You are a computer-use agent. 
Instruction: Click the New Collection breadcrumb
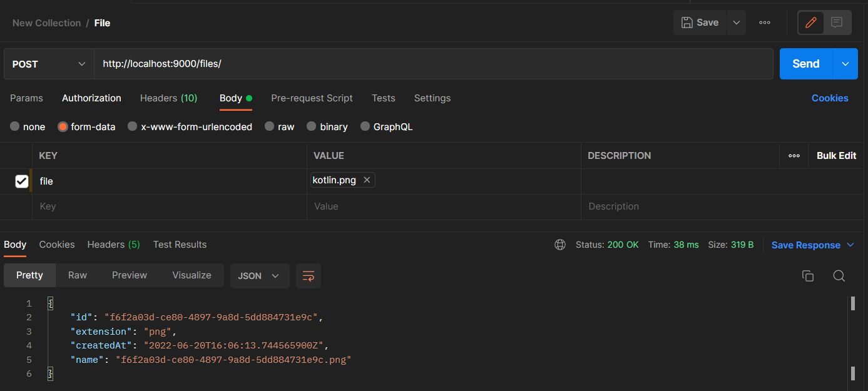46,23
